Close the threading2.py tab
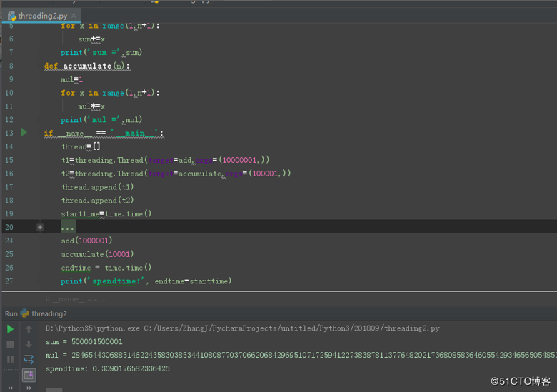Viewport: 557px width, 392px height. click(74, 16)
